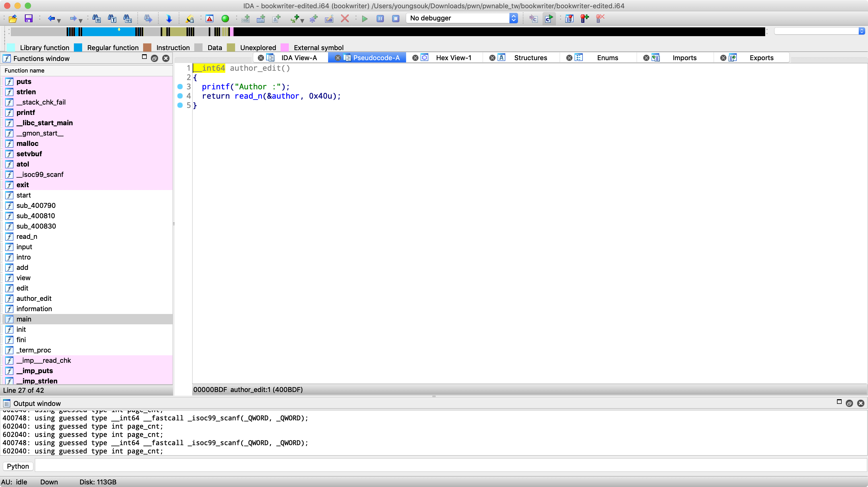Open the Structures tab

[530, 58]
